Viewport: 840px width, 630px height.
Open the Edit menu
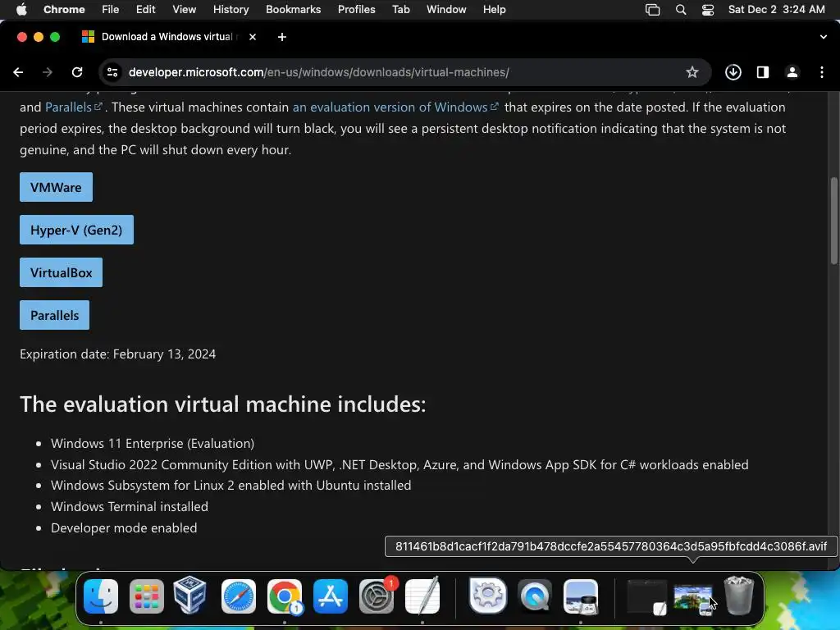pos(145,10)
